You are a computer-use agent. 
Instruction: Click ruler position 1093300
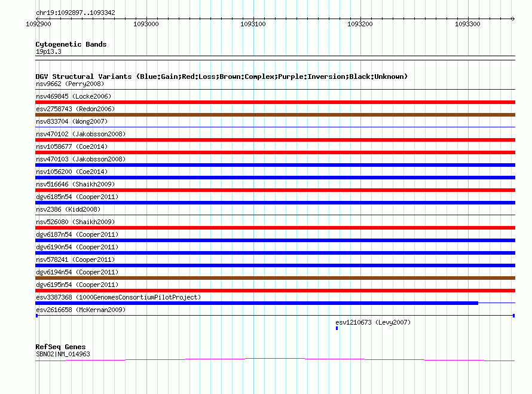[x=467, y=24]
